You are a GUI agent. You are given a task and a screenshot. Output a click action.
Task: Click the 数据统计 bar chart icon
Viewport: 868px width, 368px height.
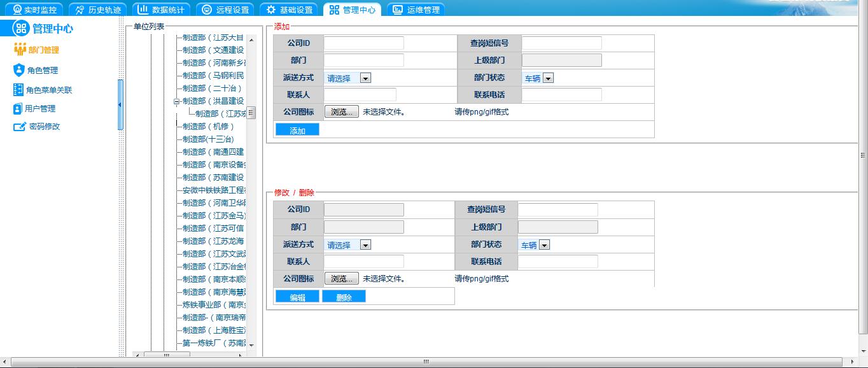pos(143,10)
